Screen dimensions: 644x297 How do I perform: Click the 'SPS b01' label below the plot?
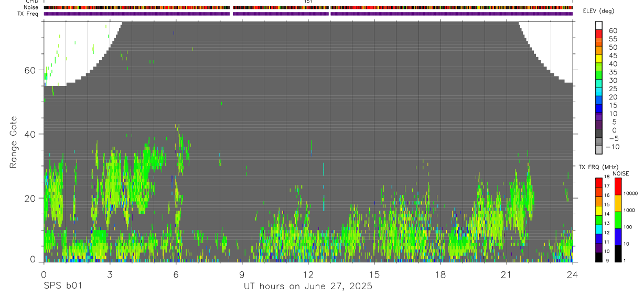pyautogui.click(x=62, y=286)
